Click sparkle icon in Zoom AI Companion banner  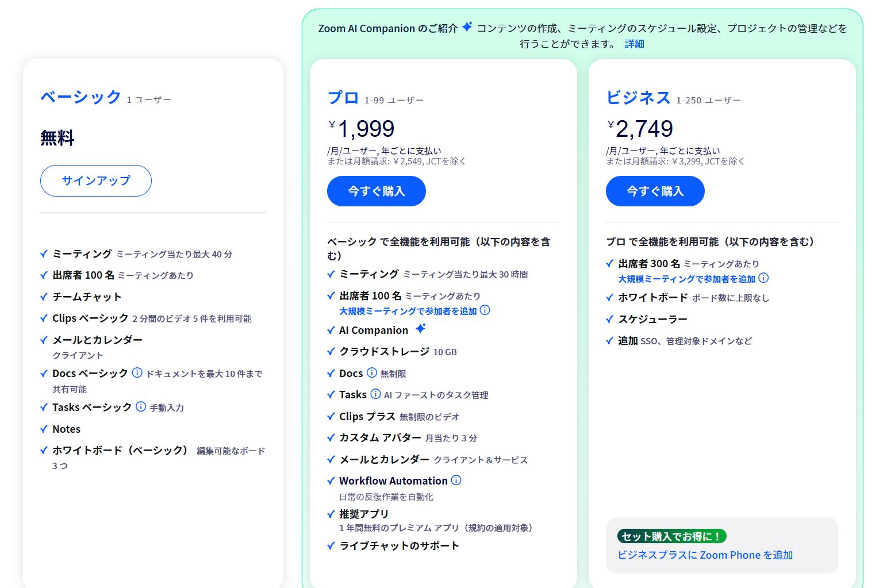467,26
